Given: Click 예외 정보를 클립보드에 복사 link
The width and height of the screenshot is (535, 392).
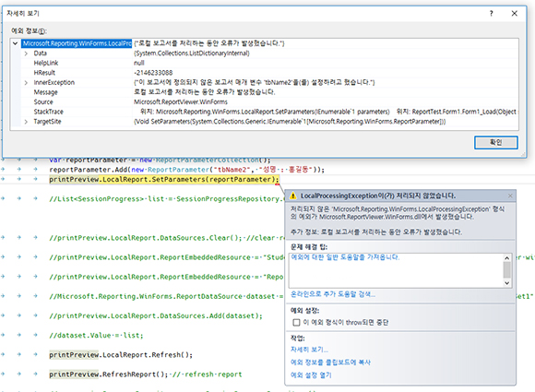Looking at the screenshot, I should coord(330,362).
